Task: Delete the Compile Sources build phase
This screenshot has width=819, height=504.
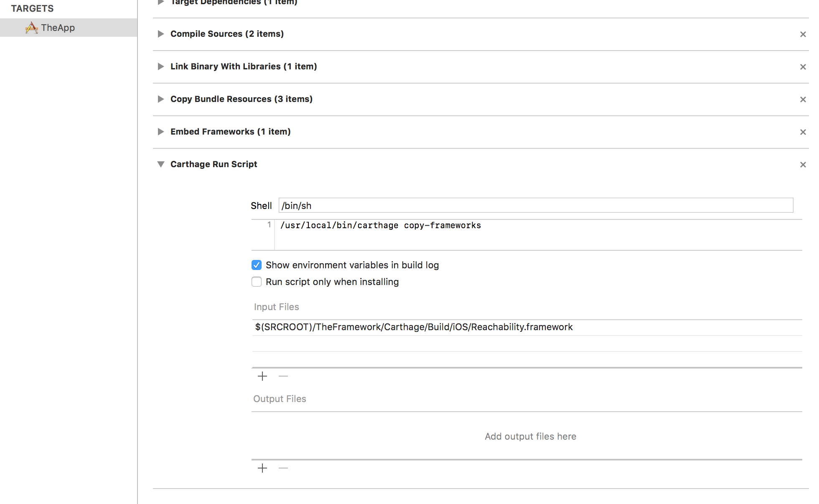Action: coord(803,34)
